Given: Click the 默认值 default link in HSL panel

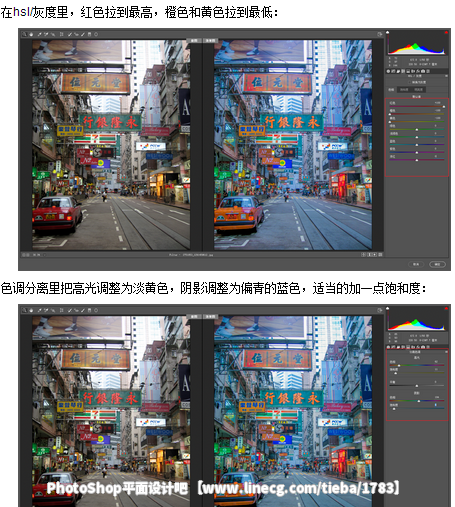Looking at the screenshot, I should (417, 97).
